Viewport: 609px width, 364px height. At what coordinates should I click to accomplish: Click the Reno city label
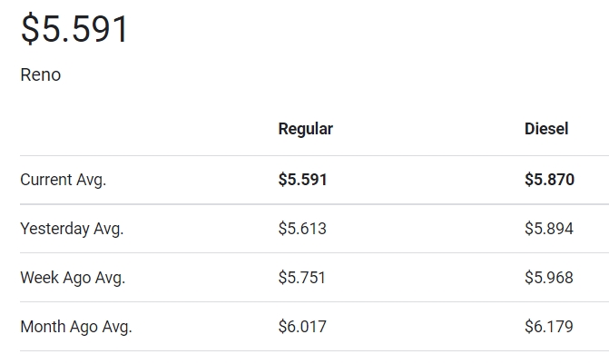41,75
